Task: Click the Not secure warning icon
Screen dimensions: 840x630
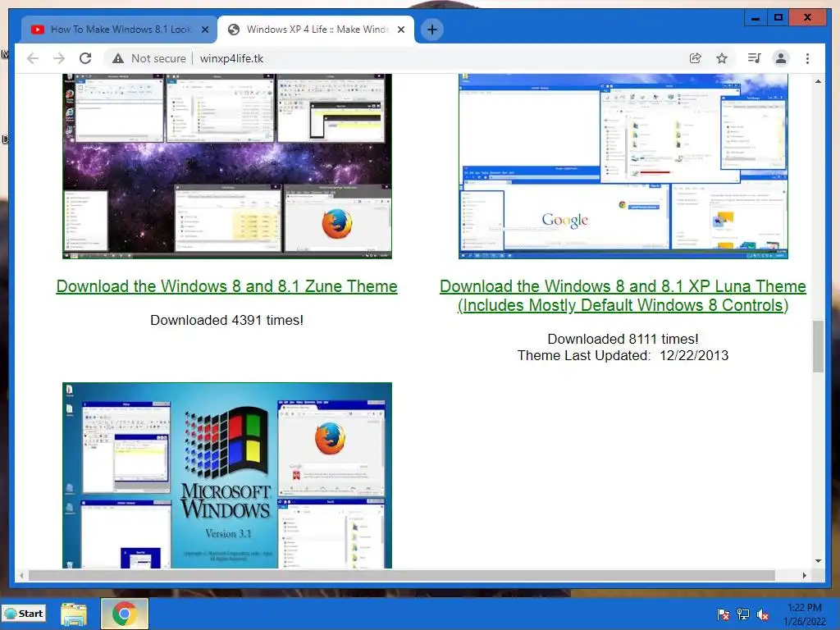Action: (x=118, y=58)
